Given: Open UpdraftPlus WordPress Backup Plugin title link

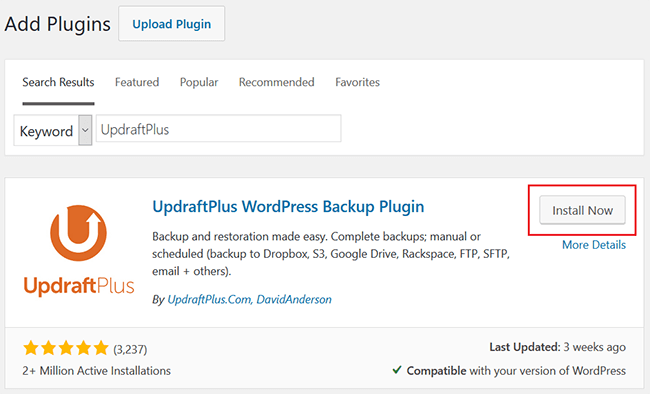Looking at the screenshot, I should point(288,207).
